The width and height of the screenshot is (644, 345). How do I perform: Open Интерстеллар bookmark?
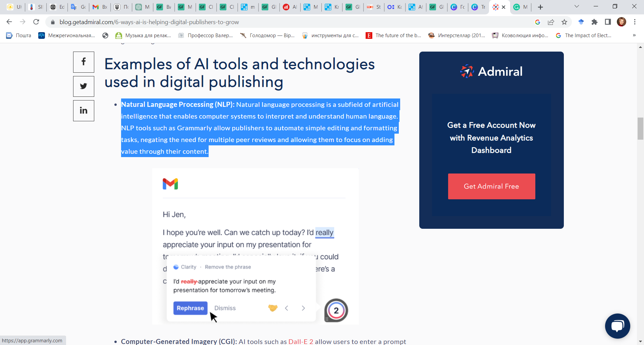(x=457, y=36)
